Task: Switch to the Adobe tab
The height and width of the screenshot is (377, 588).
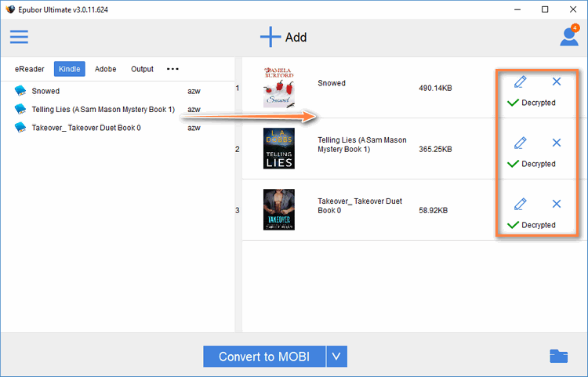Action: pos(105,69)
